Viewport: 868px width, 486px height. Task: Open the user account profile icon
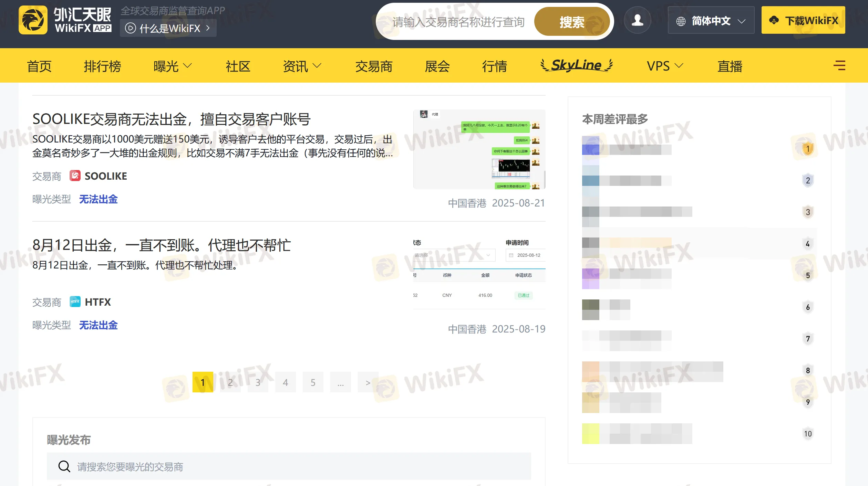pos(637,20)
